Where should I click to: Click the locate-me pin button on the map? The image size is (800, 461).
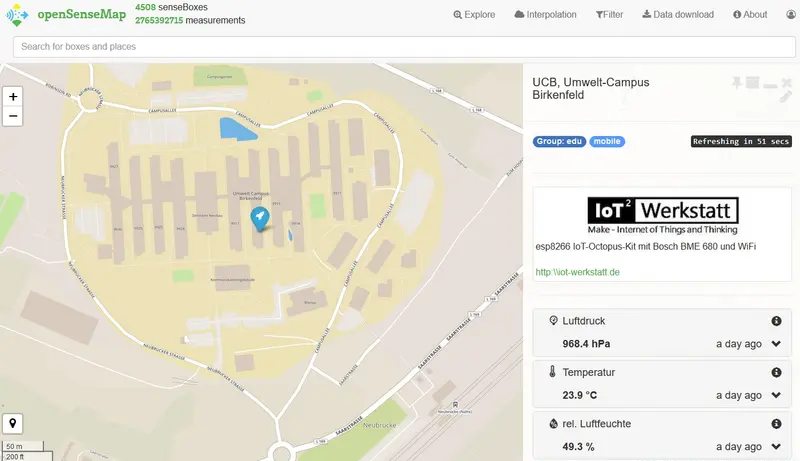coord(13,422)
